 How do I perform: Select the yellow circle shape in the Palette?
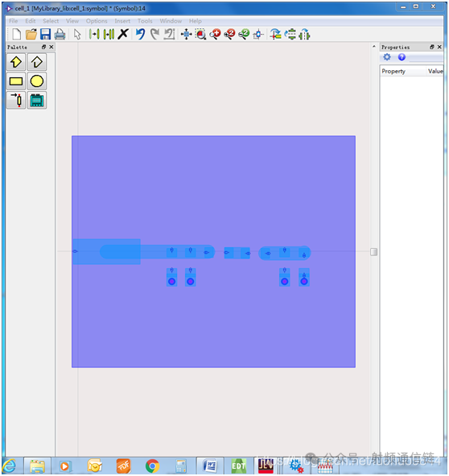pyautogui.click(x=37, y=81)
